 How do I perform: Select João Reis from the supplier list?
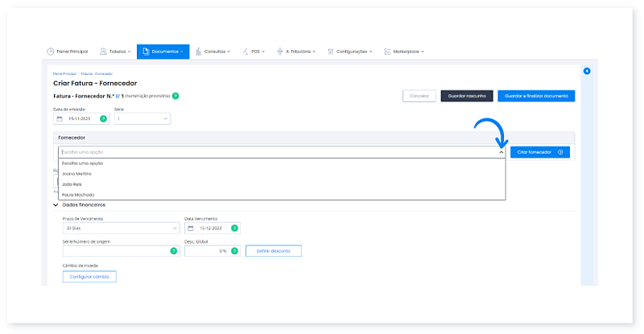pyautogui.click(x=73, y=184)
